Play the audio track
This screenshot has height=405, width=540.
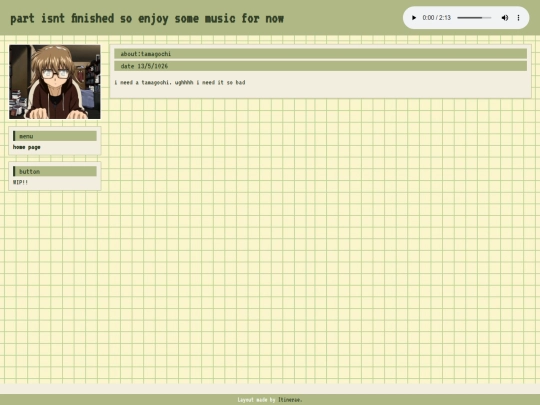(414, 18)
